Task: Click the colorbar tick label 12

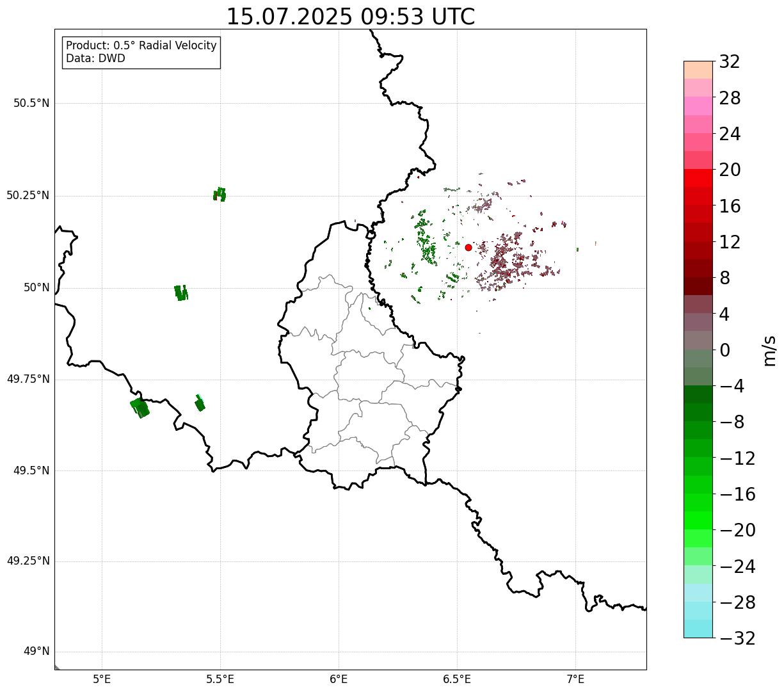Action: [x=730, y=242]
